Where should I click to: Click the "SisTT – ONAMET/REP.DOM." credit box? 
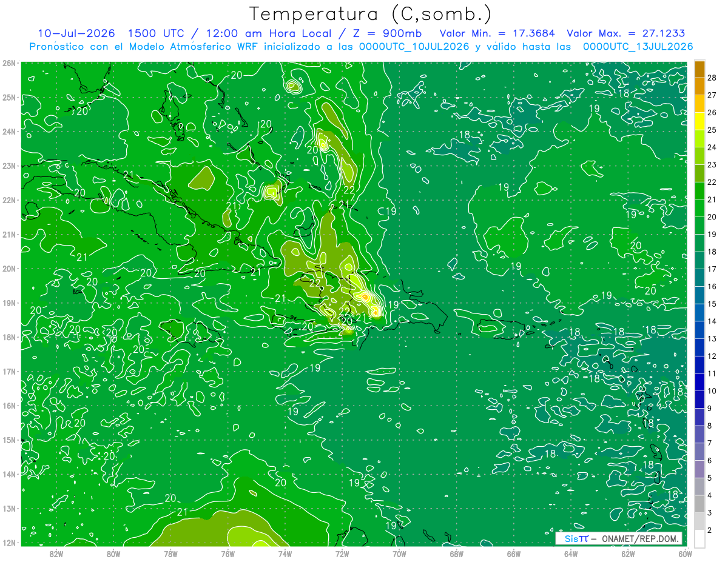point(619,538)
